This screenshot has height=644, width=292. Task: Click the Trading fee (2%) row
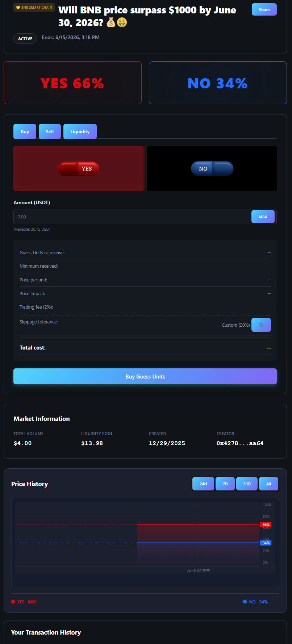coord(145,307)
